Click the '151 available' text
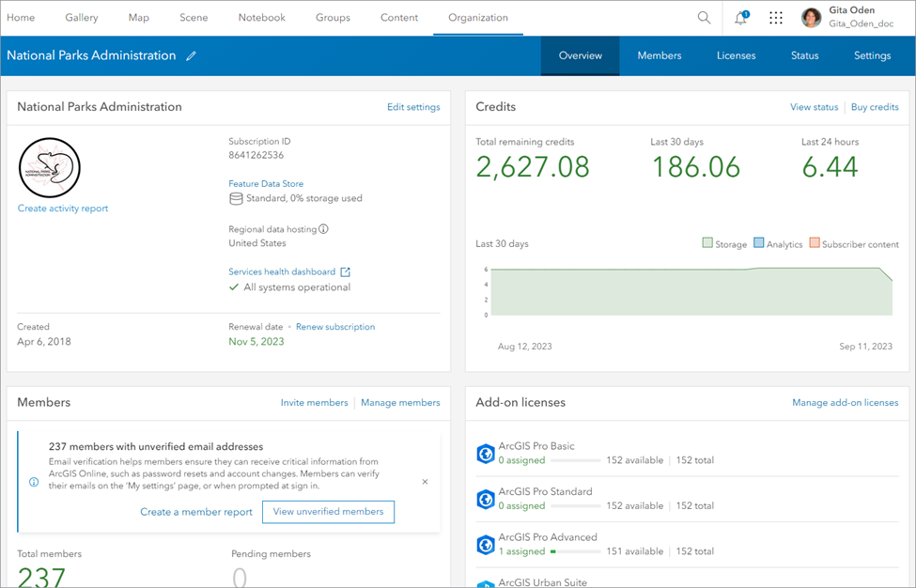Screen dimensions: 916x588 pyautogui.click(x=634, y=551)
